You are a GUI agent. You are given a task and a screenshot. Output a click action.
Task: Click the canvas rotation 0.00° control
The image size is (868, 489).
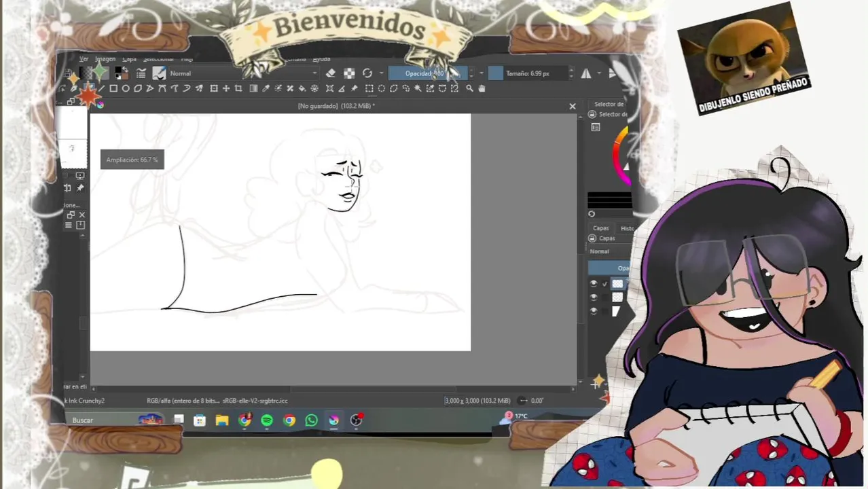coord(531,401)
